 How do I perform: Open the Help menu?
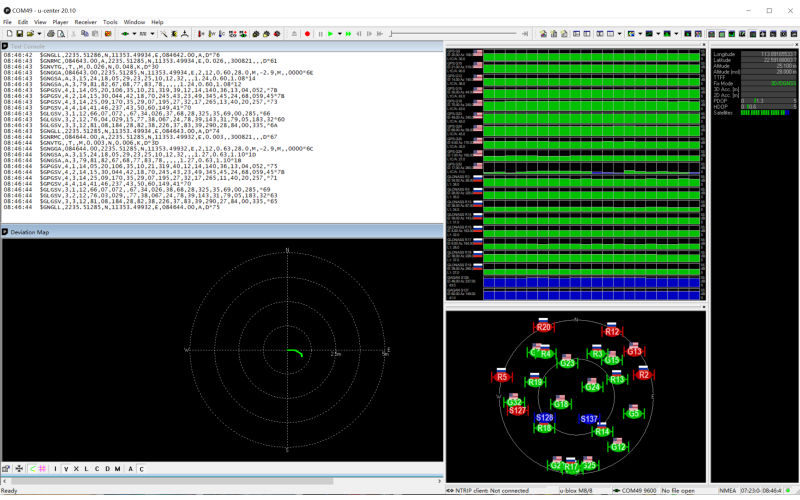(x=157, y=22)
